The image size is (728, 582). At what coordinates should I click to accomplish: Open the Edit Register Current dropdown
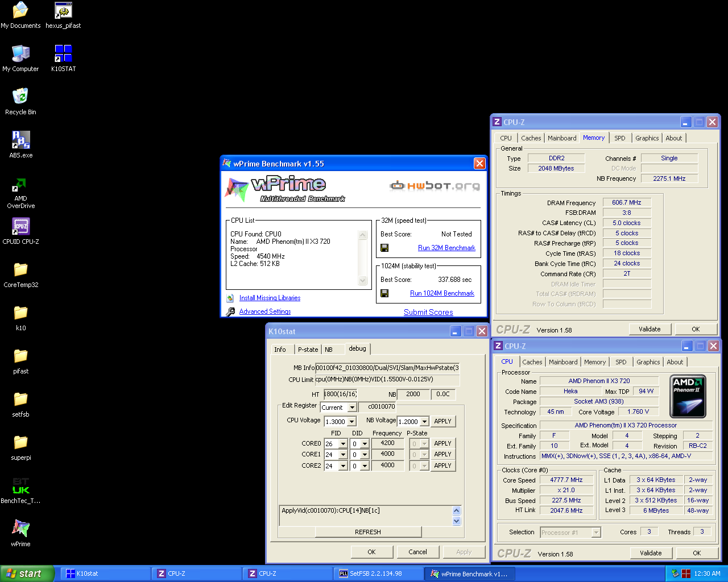pos(353,408)
